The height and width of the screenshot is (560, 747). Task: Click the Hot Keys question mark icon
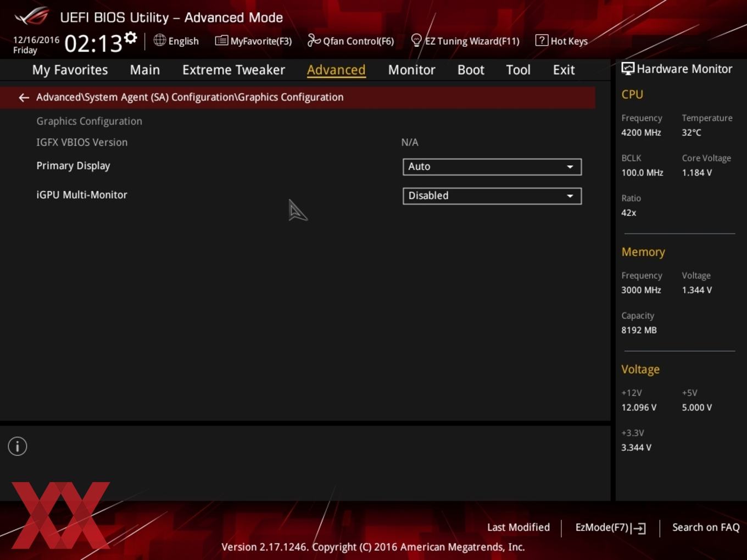click(542, 40)
